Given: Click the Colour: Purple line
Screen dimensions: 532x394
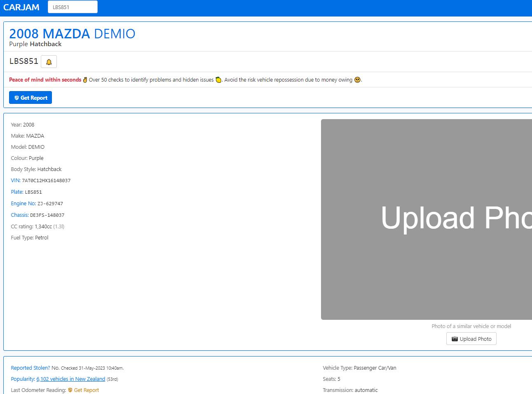Looking at the screenshot, I should click(27, 158).
